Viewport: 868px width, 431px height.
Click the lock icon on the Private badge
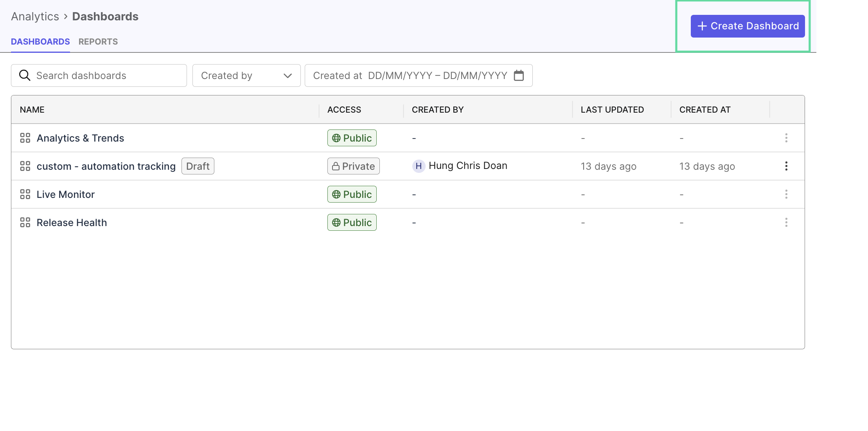click(x=336, y=166)
